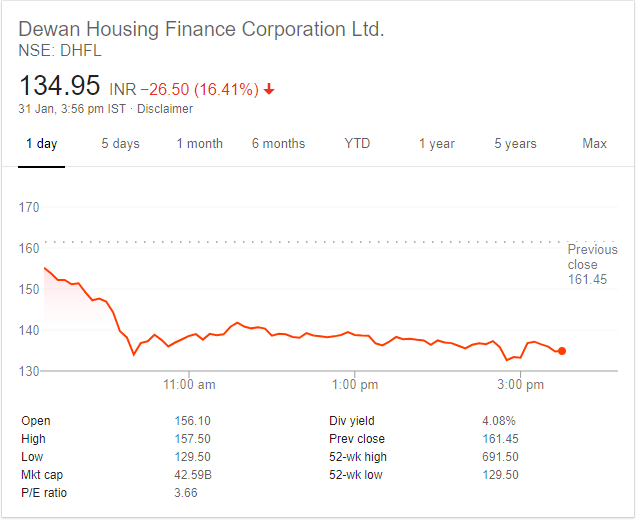Viewport: 639px width, 520px height.
Task: Click the red down arrow icon
Action: [269, 89]
